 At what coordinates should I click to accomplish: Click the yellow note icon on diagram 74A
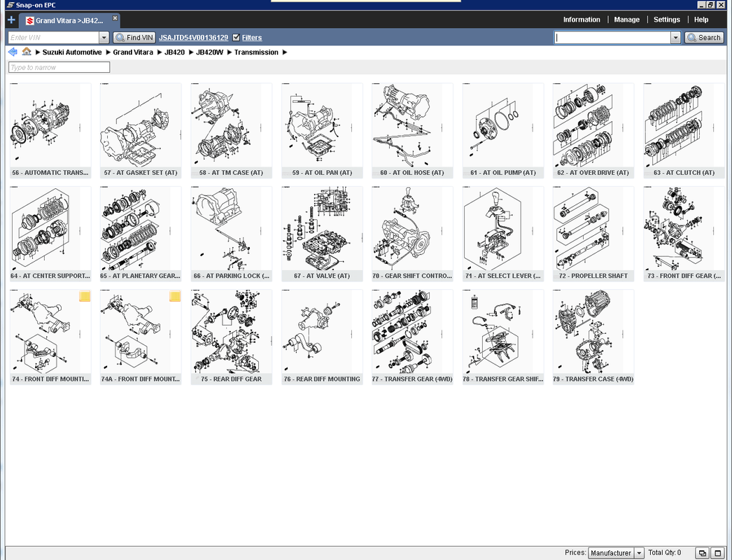point(175,296)
